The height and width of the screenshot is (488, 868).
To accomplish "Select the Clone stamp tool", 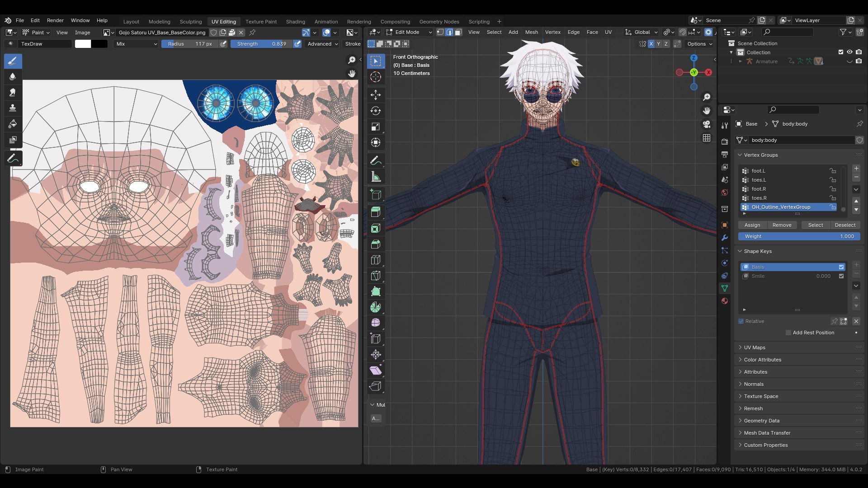I will click(x=13, y=108).
